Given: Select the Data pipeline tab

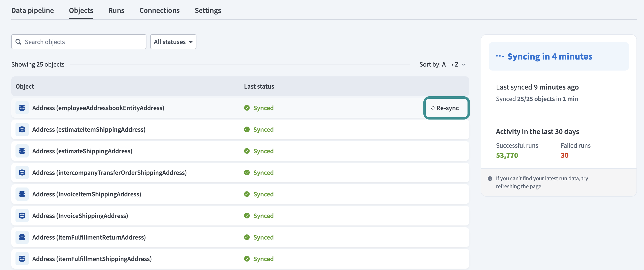Looking at the screenshot, I should (32, 11).
